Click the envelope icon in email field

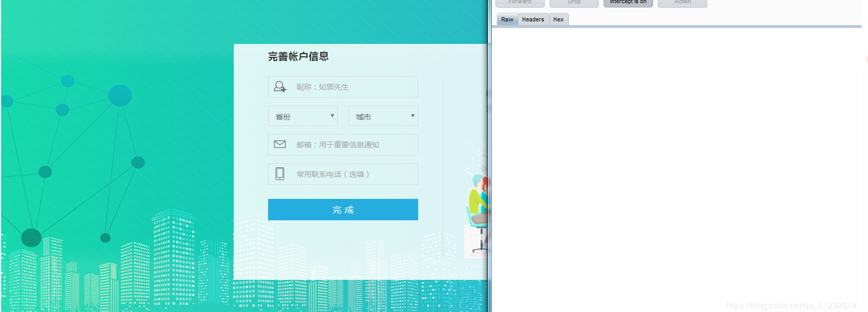[280, 144]
